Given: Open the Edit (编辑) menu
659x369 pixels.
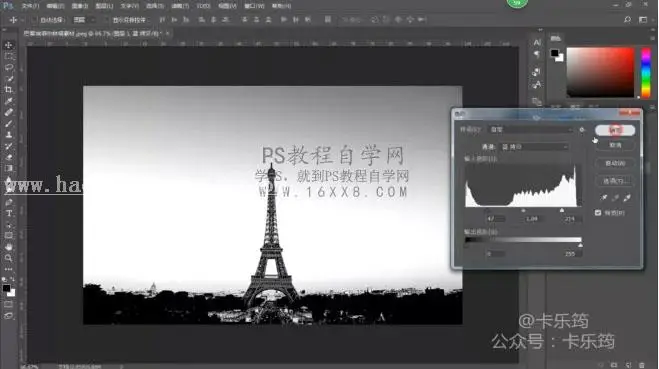Looking at the screenshot, I should coord(55,6).
